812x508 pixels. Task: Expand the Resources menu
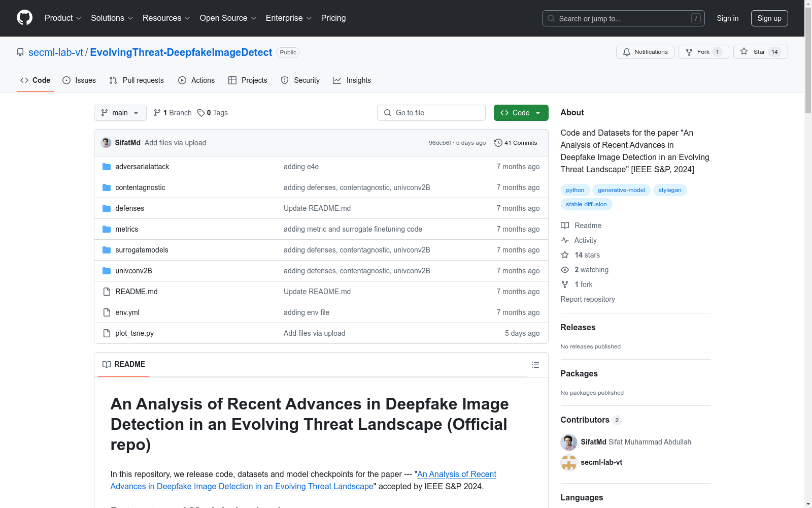point(166,18)
